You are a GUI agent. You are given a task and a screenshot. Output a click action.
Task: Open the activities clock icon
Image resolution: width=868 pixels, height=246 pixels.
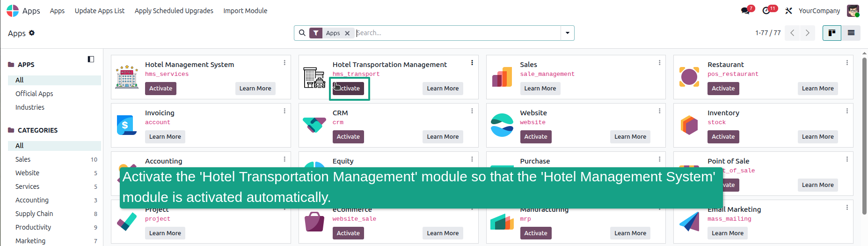tap(766, 11)
